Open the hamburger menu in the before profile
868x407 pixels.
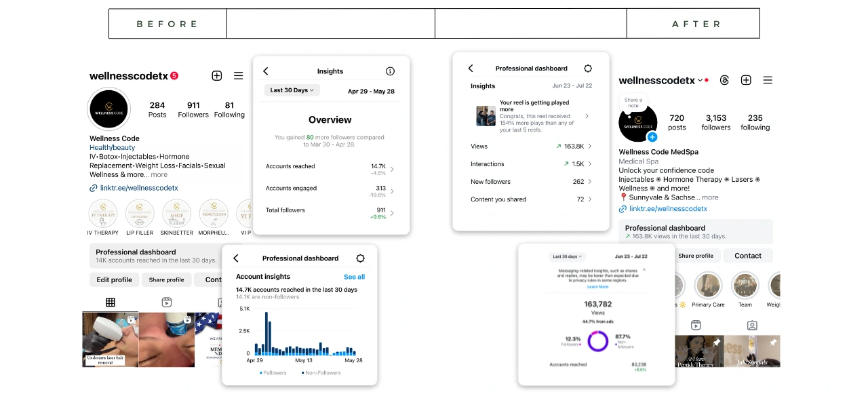pyautogui.click(x=239, y=76)
